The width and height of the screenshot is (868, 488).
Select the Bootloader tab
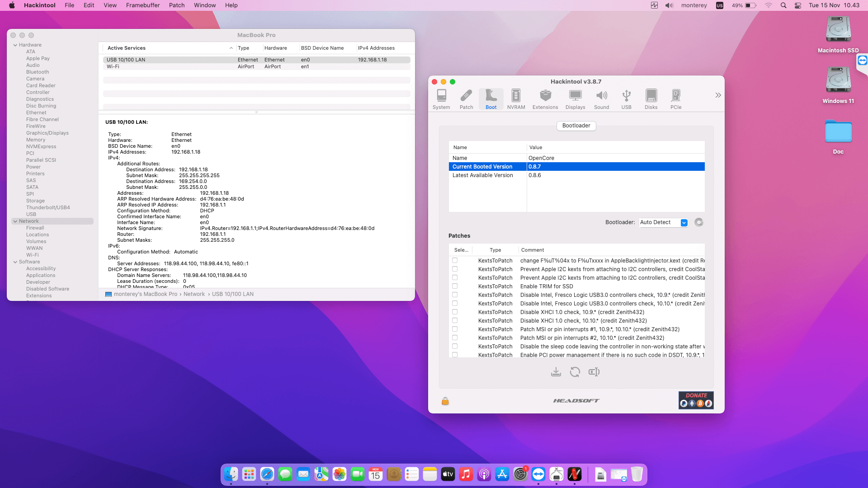click(576, 126)
